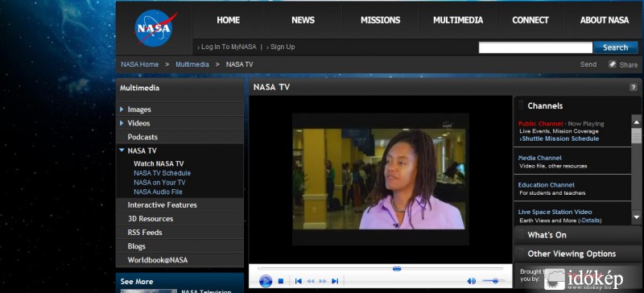Go to Multimedia breadcrumb
This screenshot has width=644, height=293.
coord(192,64)
